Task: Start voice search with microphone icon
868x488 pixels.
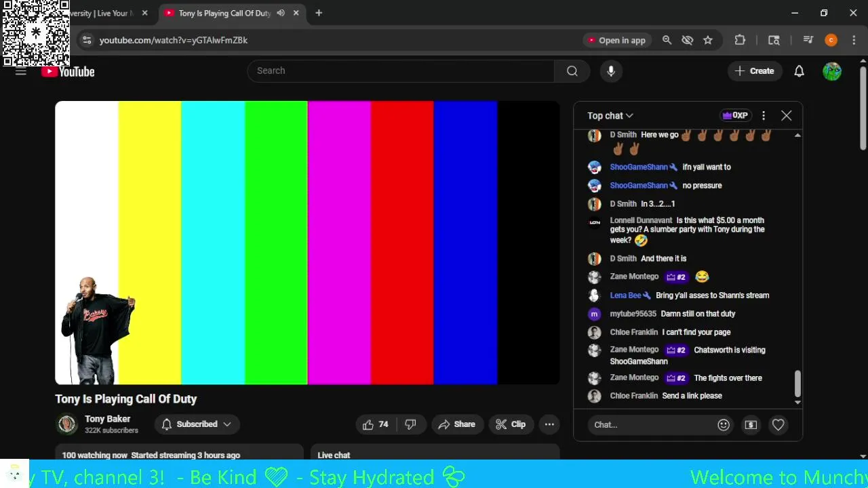Action: point(611,71)
